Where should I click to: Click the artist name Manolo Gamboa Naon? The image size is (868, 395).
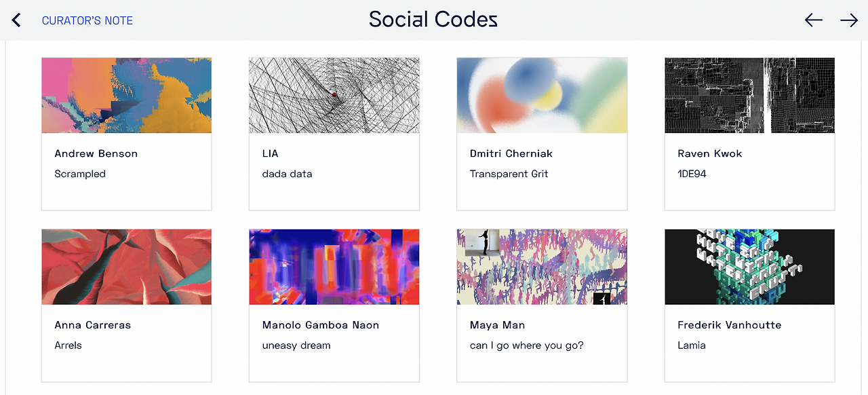pyautogui.click(x=320, y=325)
